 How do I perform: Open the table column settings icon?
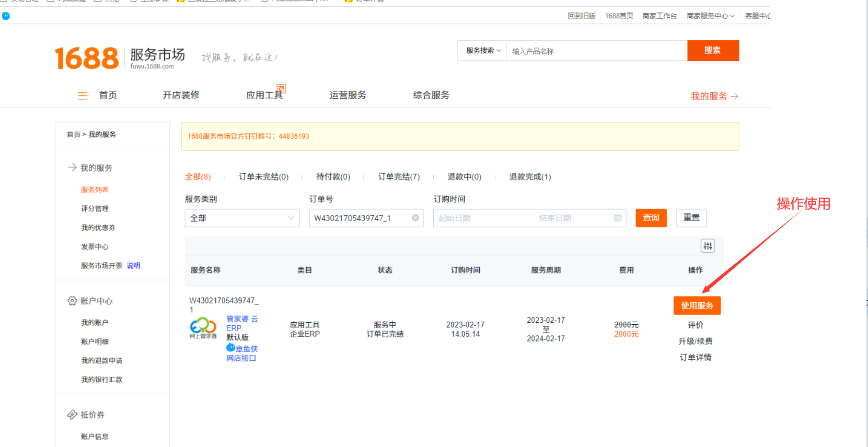(x=708, y=246)
